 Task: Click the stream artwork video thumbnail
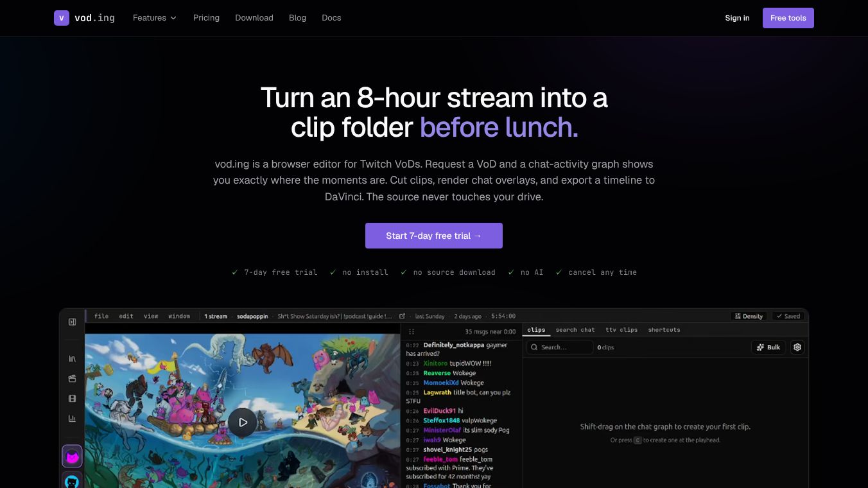(243, 410)
